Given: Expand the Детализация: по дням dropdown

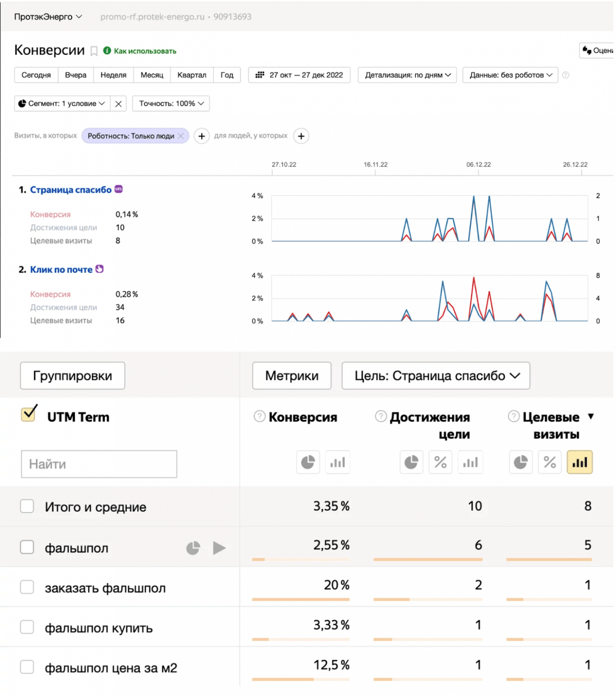Looking at the screenshot, I should [x=407, y=75].
